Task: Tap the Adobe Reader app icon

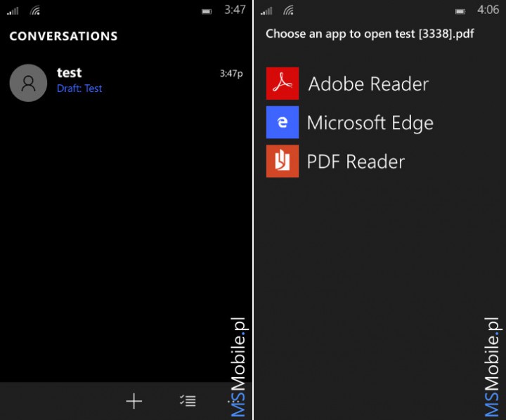Action: [283, 83]
